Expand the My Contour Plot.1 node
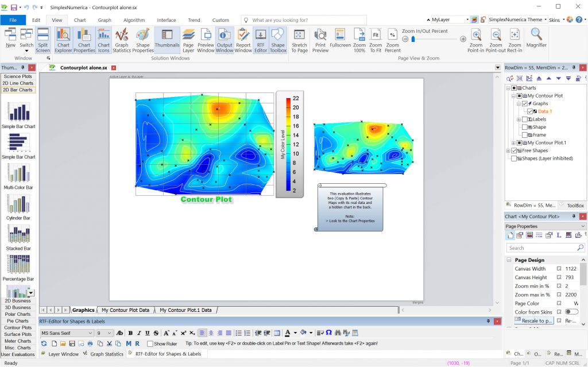 513,142
